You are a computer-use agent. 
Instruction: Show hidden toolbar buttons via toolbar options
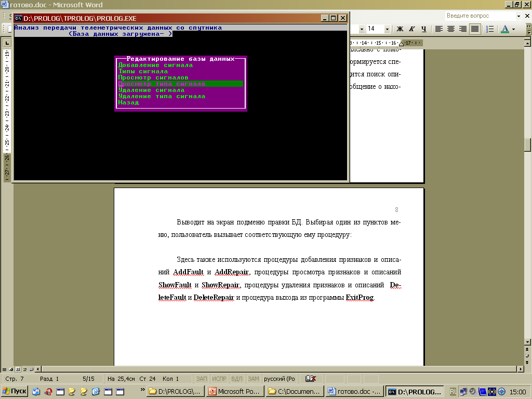[x=528, y=29]
